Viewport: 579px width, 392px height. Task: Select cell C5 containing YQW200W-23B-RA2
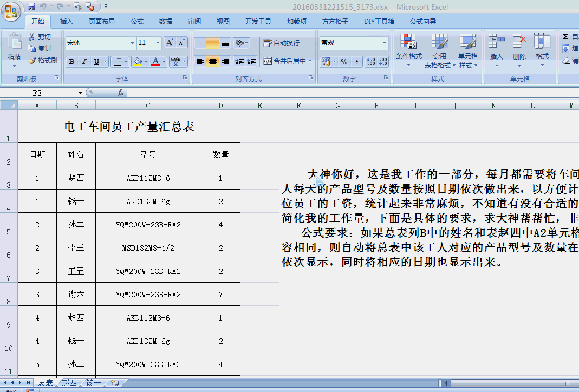click(148, 225)
